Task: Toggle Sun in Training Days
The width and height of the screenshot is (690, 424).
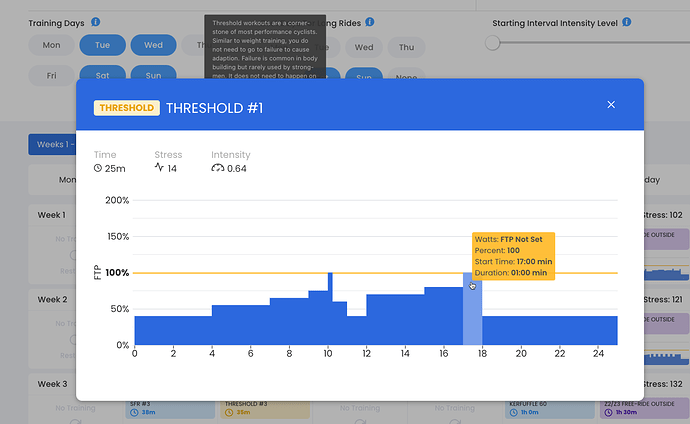Action: click(x=154, y=73)
